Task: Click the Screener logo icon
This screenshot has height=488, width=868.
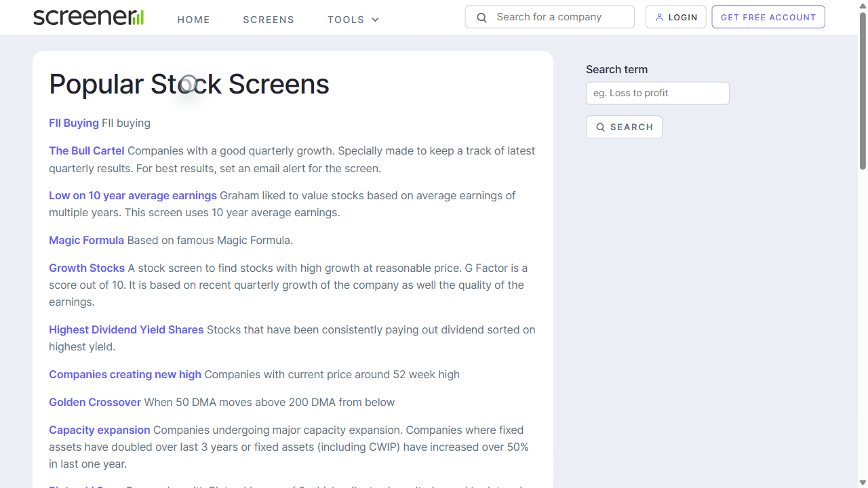Action: click(138, 16)
